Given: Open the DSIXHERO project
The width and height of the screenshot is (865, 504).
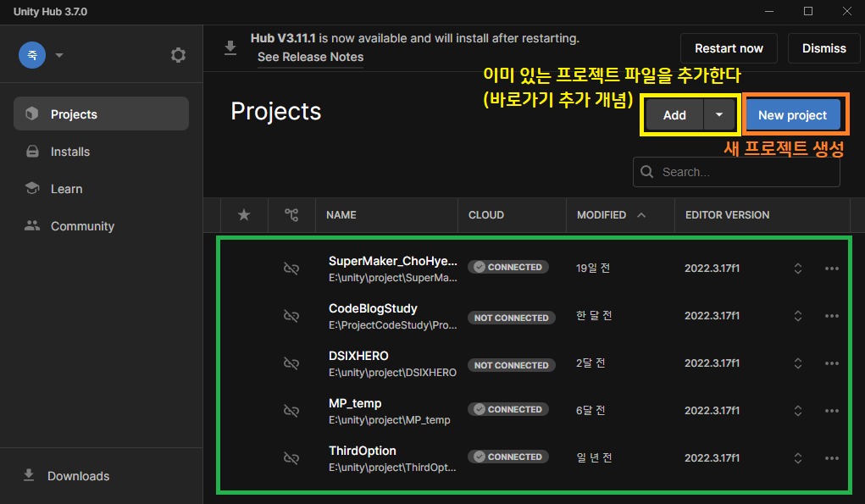Looking at the screenshot, I should pos(358,356).
